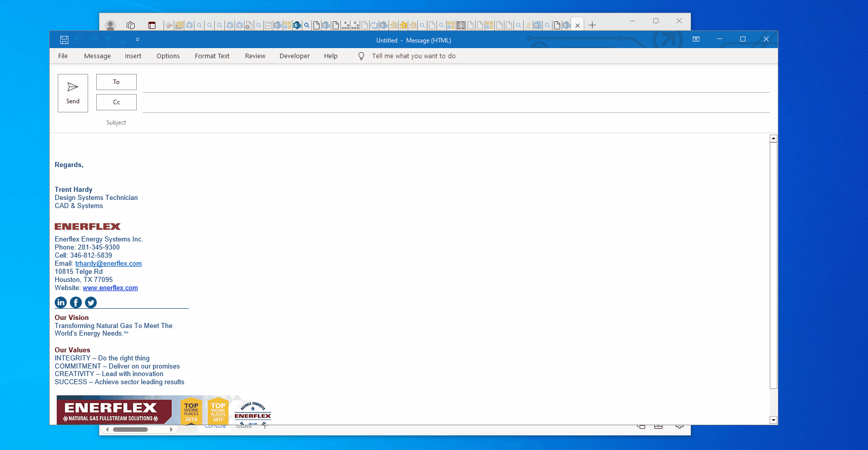Switch to the Message ribbon tab
The width and height of the screenshot is (868, 450).
pos(97,56)
